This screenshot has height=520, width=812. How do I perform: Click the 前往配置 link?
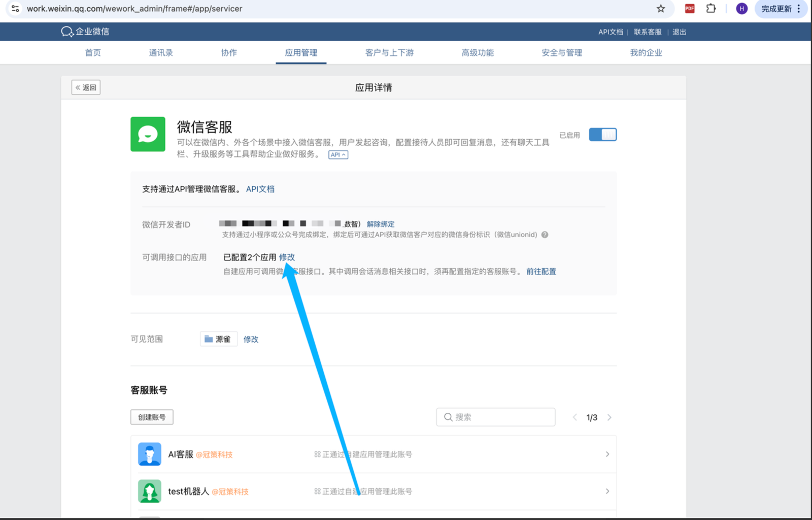click(541, 271)
